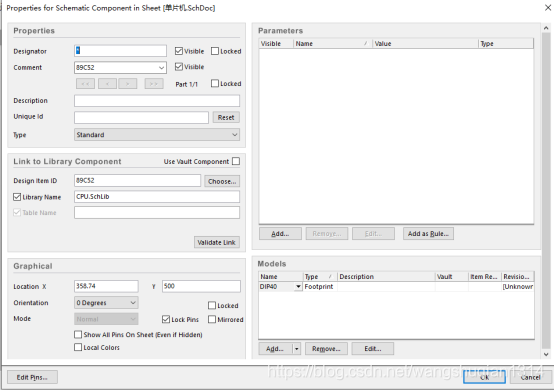Viewport: 554px width, 390px height.
Task: Open the DIP40 model name dropdown arrow
Action: tap(299, 286)
